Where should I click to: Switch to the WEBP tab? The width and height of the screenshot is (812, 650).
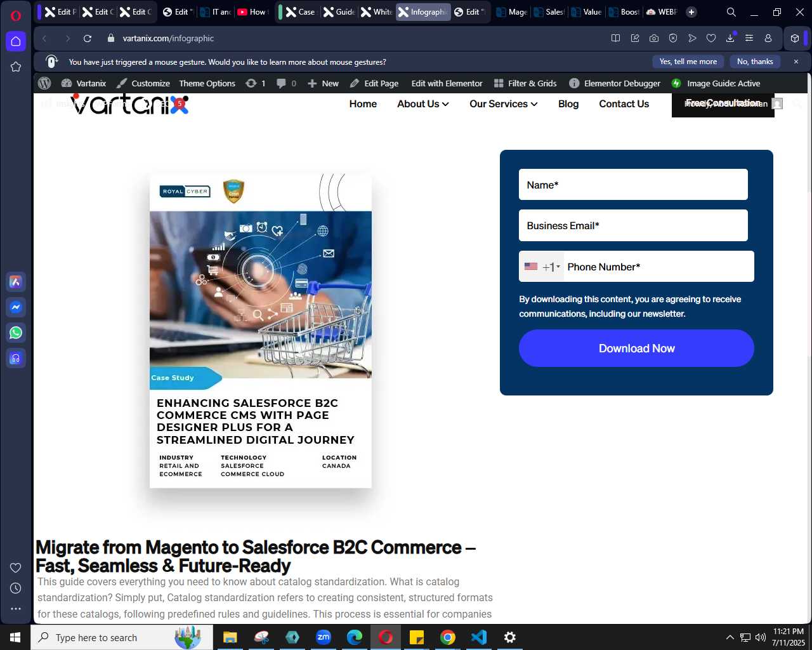[662, 12]
